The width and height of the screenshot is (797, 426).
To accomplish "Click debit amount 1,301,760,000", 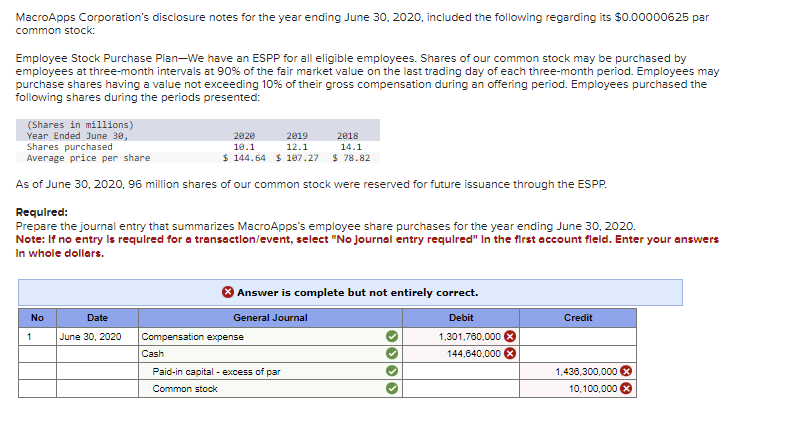I will tap(470, 337).
